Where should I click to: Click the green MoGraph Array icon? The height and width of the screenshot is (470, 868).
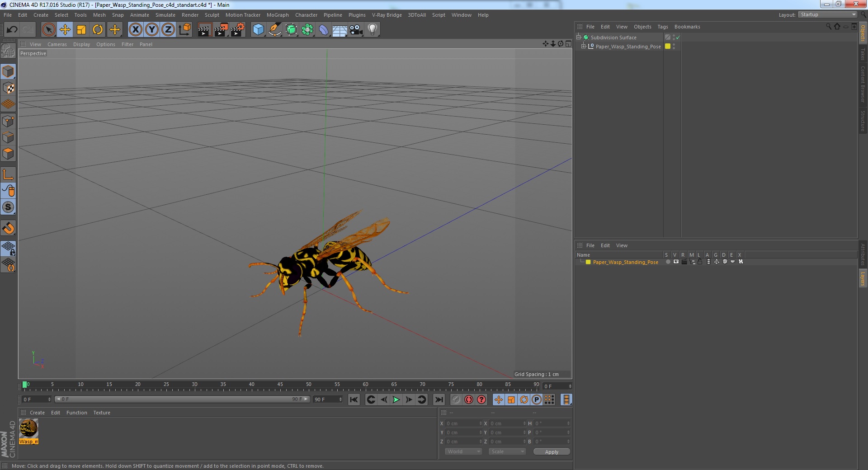[307, 30]
